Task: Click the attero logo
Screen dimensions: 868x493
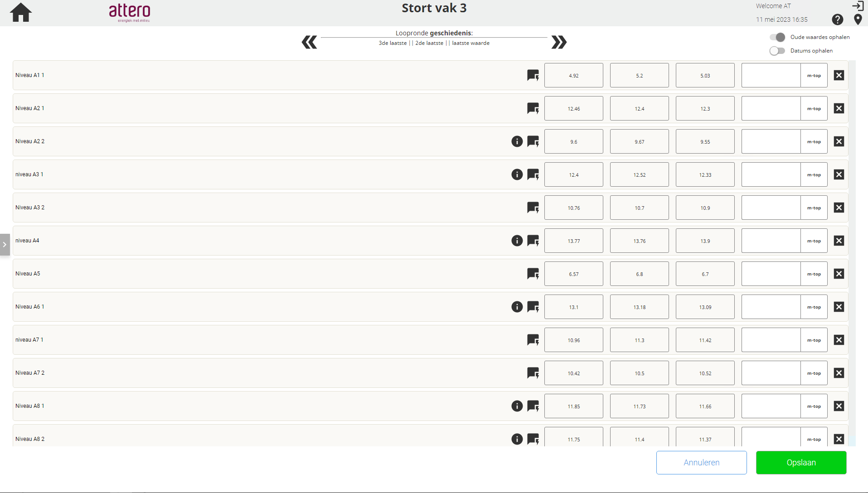Action: (x=130, y=12)
